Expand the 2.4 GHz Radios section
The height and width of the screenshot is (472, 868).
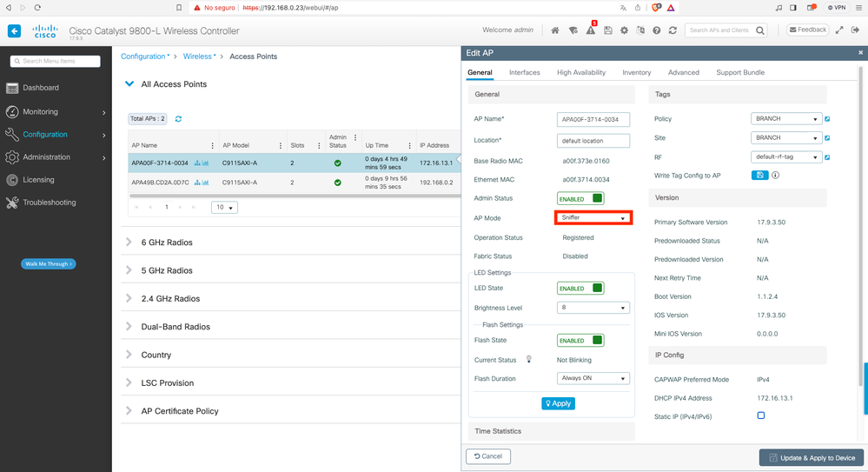point(129,299)
